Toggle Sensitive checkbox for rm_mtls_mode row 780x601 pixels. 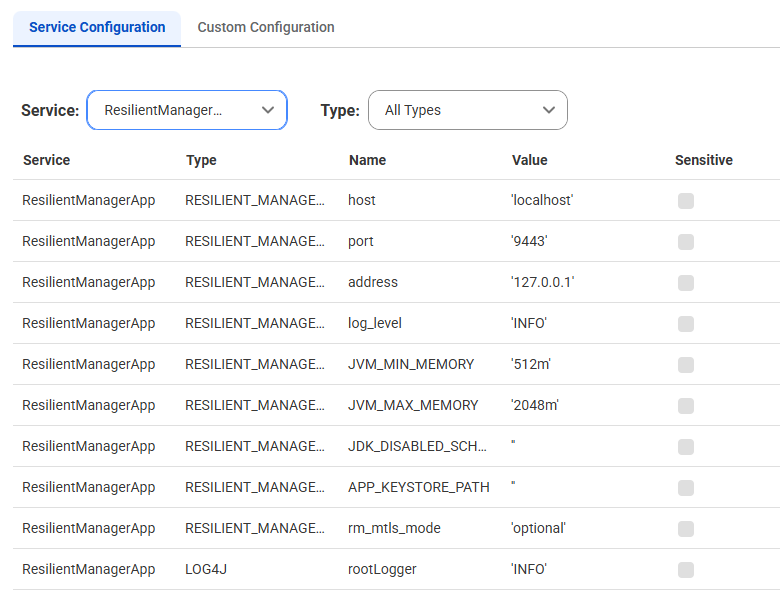click(685, 529)
